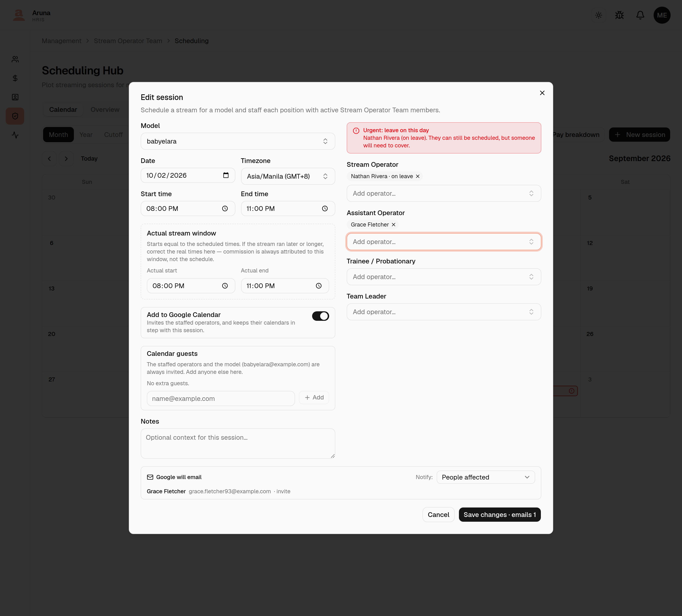Image resolution: width=682 pixels, height=616 pixels.
Task: Click the guest email input field
Action: (x=220, y=399)
